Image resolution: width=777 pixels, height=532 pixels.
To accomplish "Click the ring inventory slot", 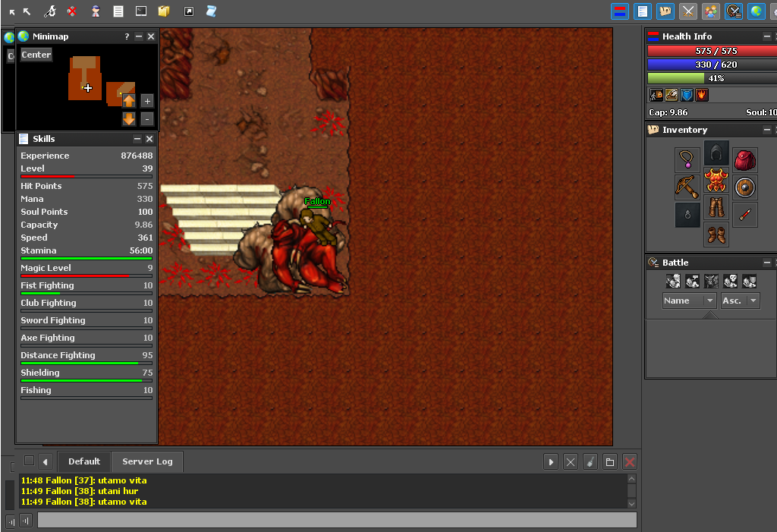I will coord(687,215).
